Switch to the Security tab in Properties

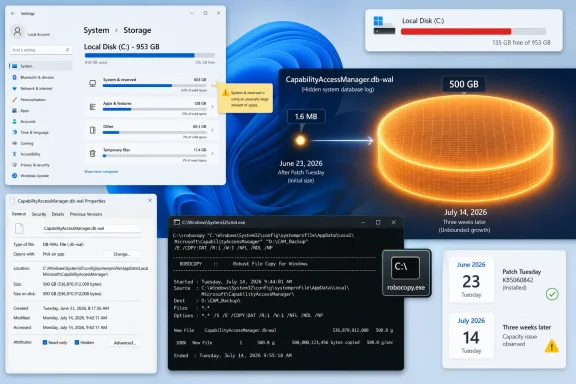(x=39, y=214)
